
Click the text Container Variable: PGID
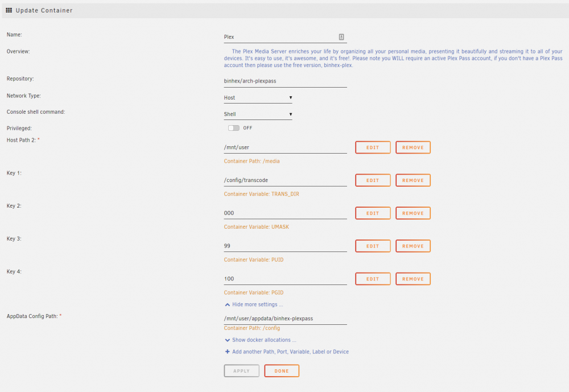point(254,292)
